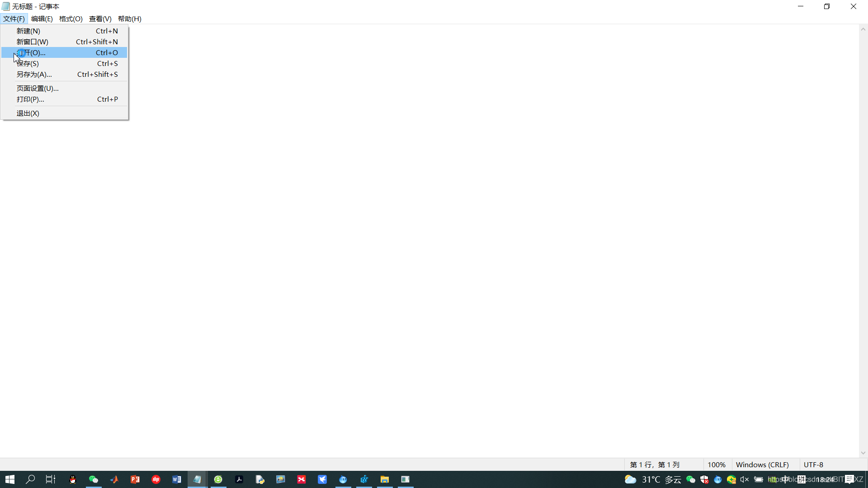Choose 页面设置(U)... in the file menu

[x=38, y=89]
